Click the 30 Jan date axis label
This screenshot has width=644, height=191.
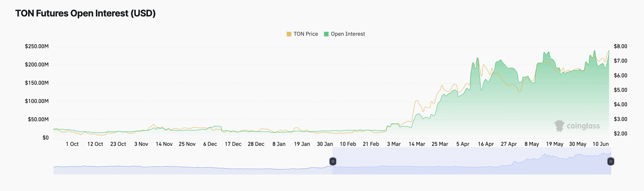(325, 144)
